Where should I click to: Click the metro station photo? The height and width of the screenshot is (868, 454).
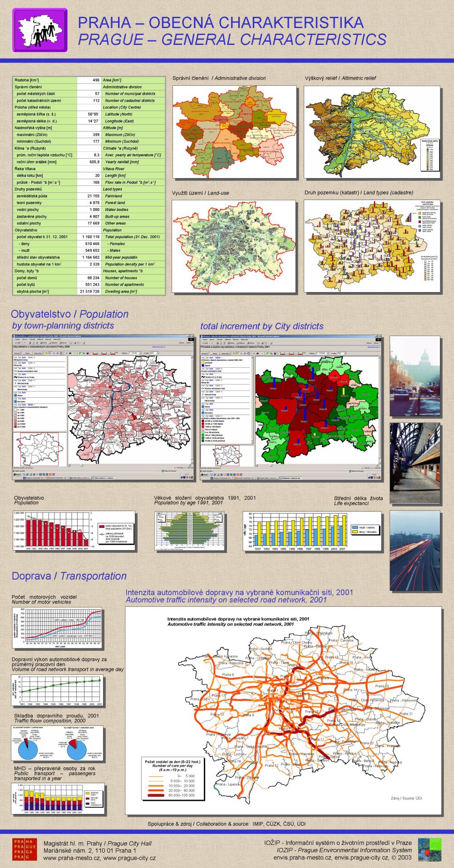415,463
